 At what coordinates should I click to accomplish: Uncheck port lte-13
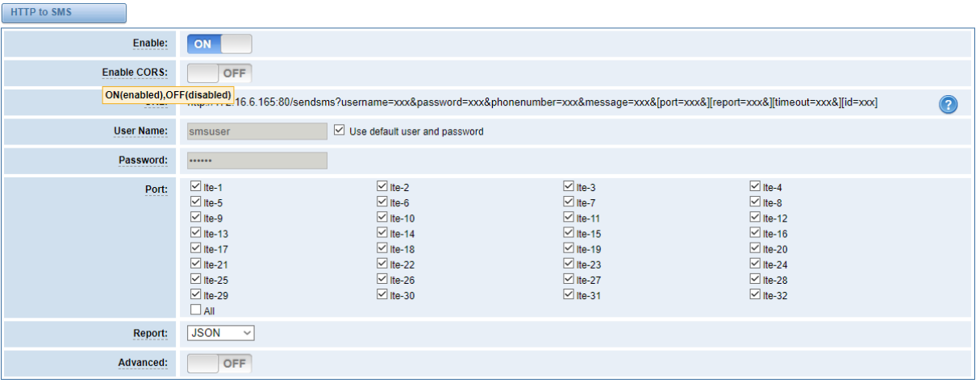click(196, 232)
